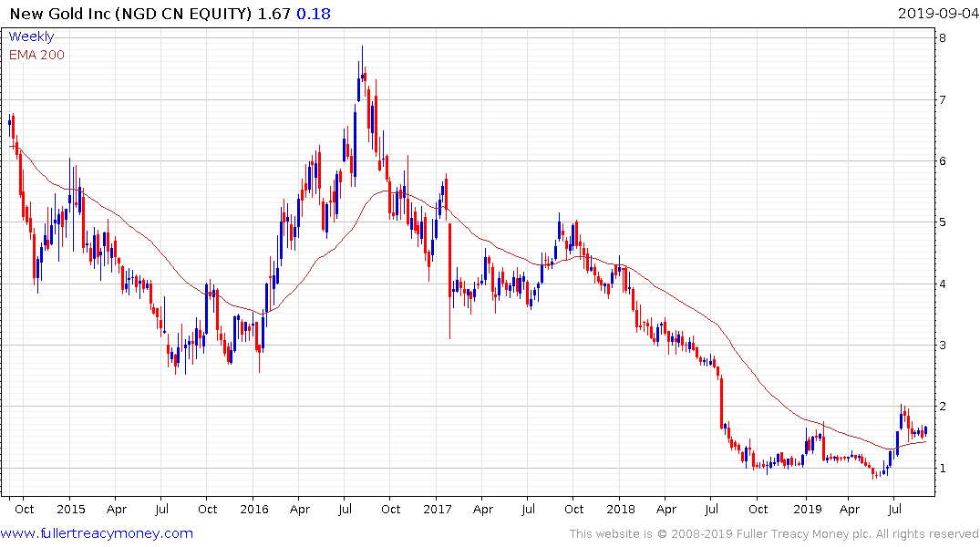Click price level 4 on the y-axis
Image resolution: width=980 pixels, height=547 pixels.
[x=943, y=284]
